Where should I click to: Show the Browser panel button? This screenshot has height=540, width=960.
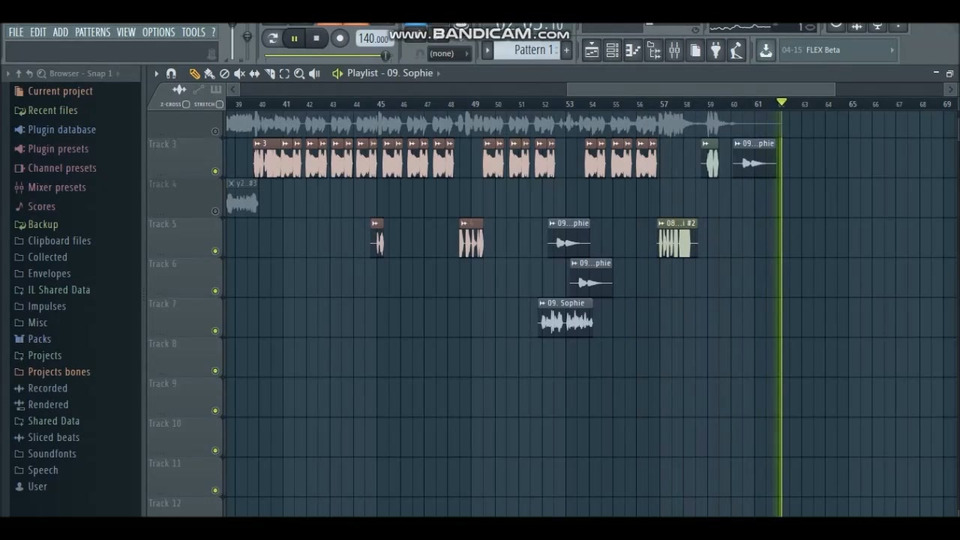click(653, 50)
